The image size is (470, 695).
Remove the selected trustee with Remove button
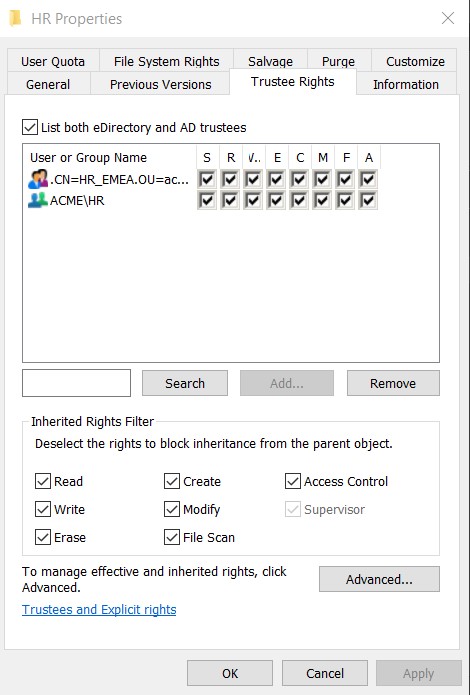(x=393, y=383)
